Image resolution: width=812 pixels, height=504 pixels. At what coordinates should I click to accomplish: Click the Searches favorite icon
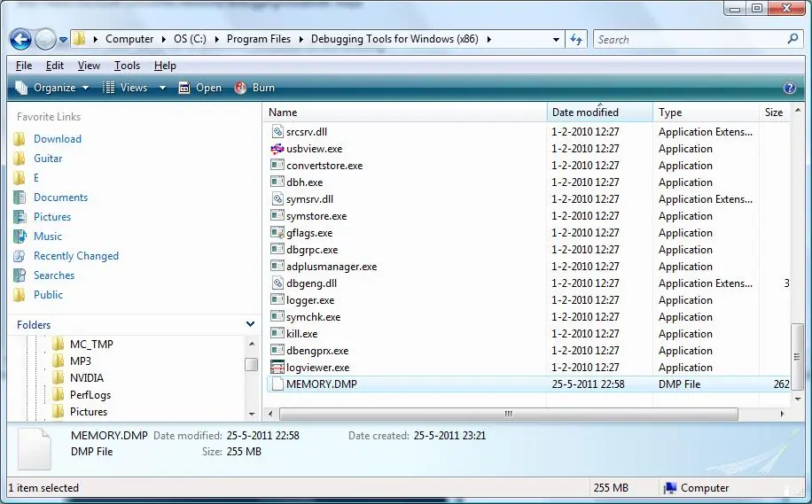pos(20,275)
